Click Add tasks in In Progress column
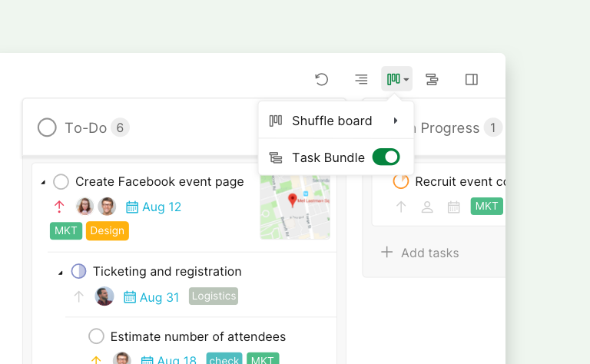The width and height of the screenshot is (590, 364). pos(420,253)
